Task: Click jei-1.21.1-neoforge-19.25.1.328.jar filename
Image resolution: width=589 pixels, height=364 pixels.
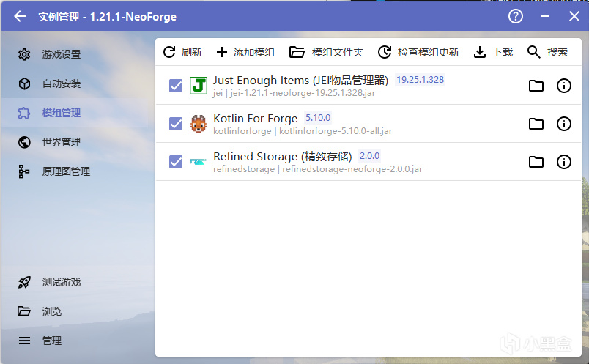Action: (x=303, y=93)
